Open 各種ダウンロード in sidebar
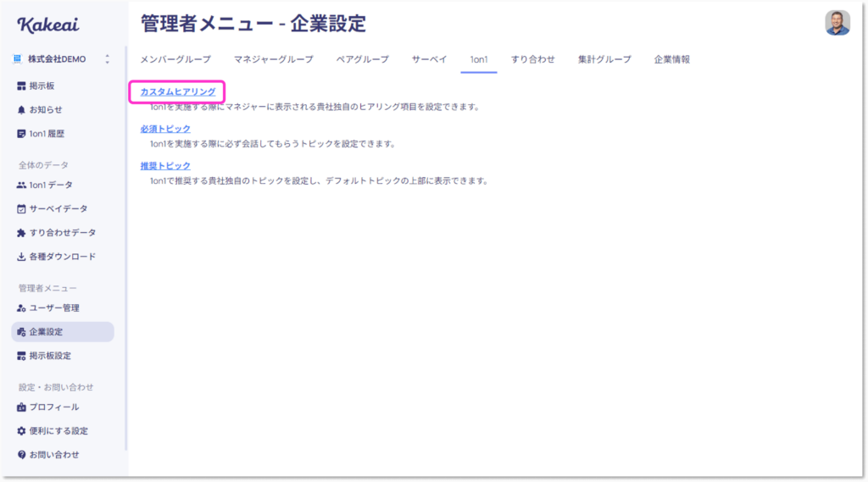Viewport: 868px width, 482px height. pyautogui.click(x=63, y=256)
